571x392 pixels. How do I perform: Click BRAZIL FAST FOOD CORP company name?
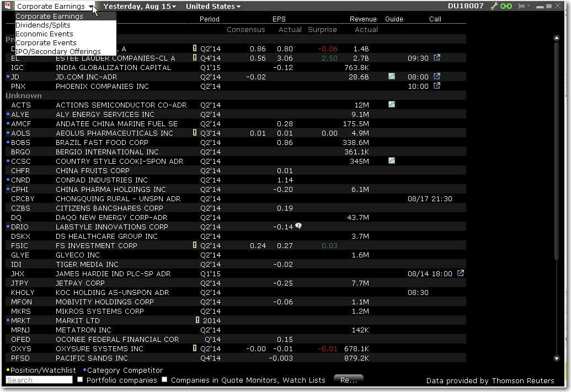point(102,142)
